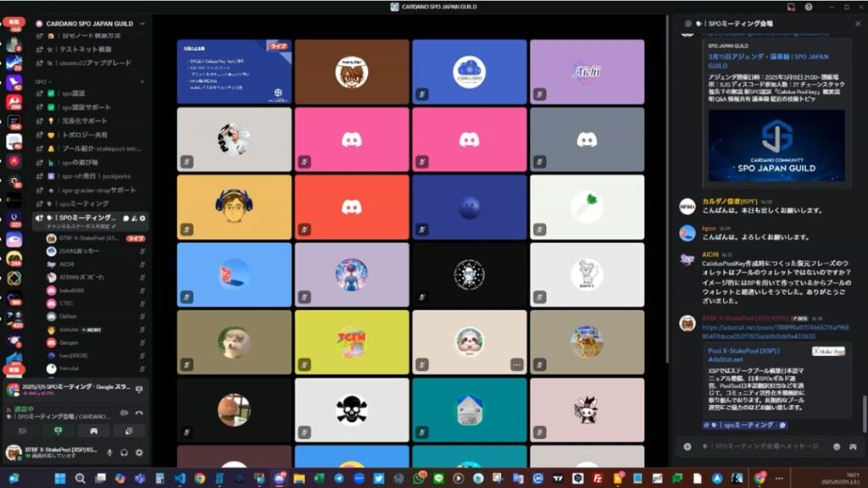Select the purple Aichi video tile
Screen dimensions: 868x488
coord(587,72)
